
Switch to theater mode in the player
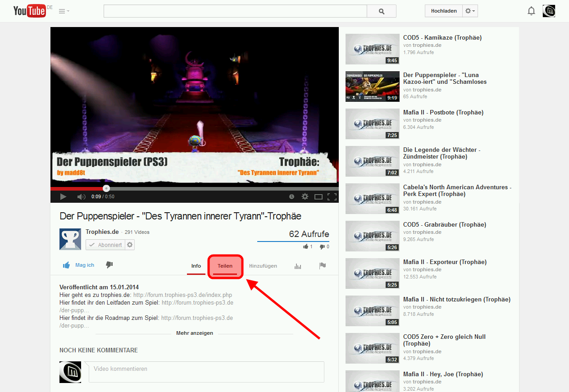(319, 196)
